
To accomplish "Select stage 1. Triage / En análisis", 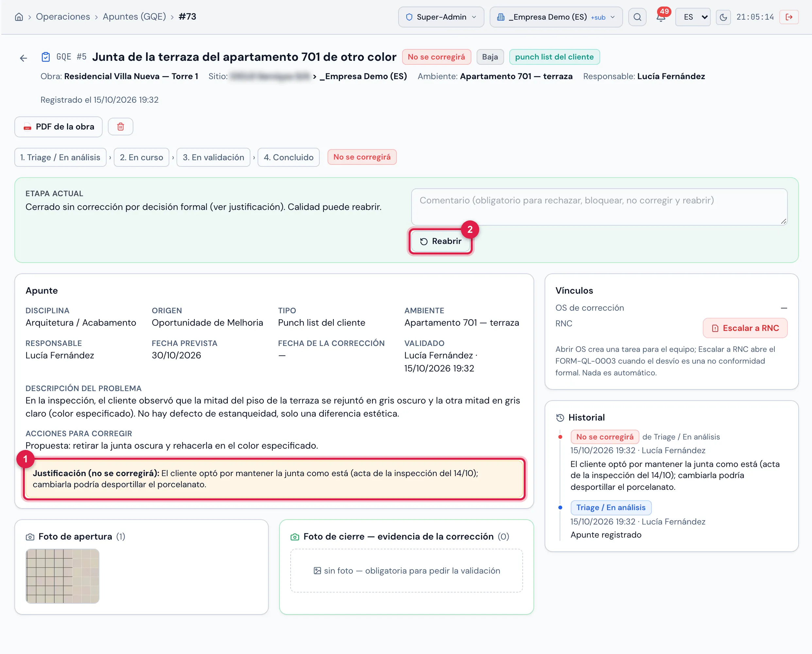I will [60, 157].
